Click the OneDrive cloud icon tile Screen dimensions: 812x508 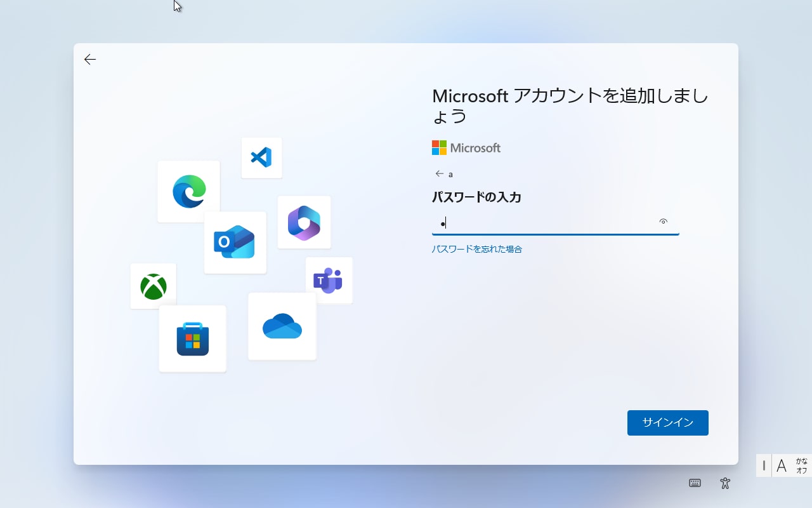point(282,326)
